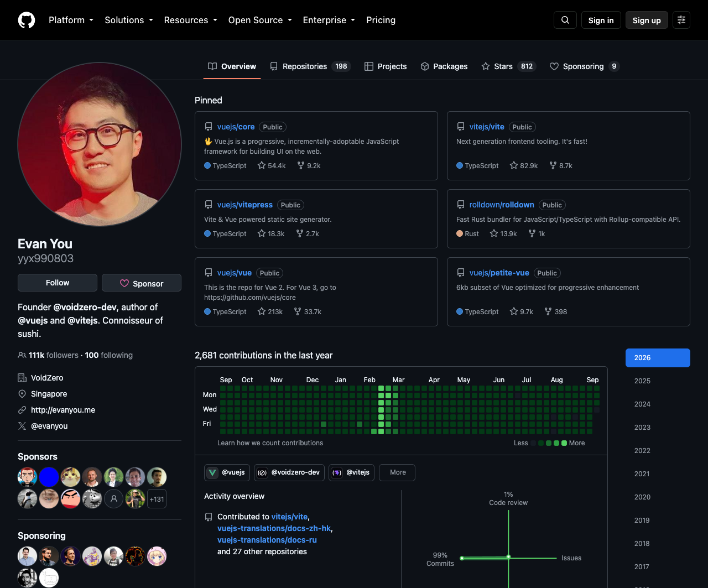The width and height of the screenshot is (708, 588).
Task: Expand organizations list with More button
Action: click(x=397, y=472)
